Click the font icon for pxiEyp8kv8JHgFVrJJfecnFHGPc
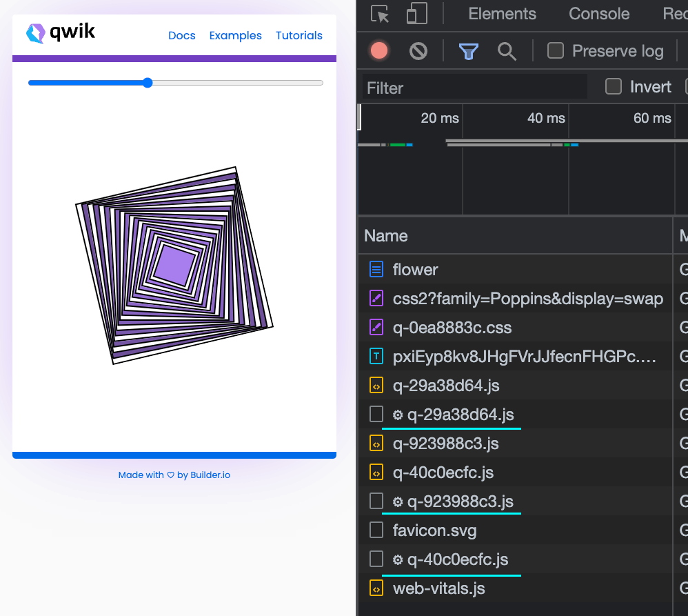 click(376, 356)
